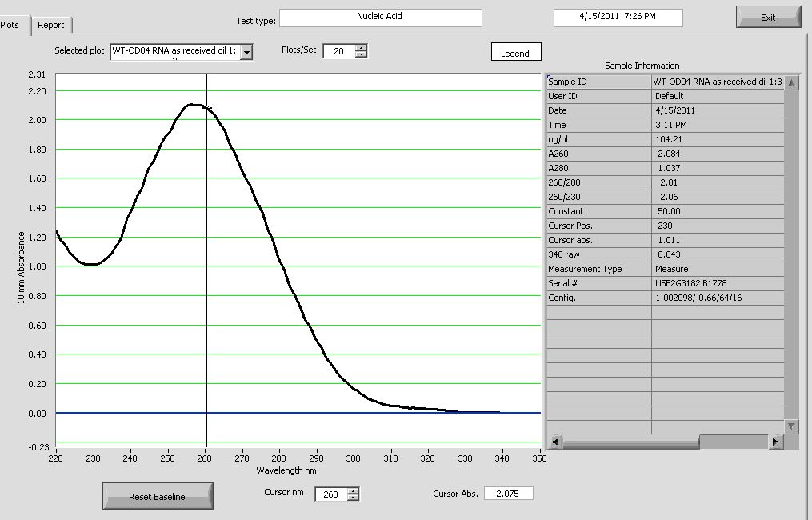Open the Legend box
This screenshot has width=812, height=520.
(x=515, y=53)
